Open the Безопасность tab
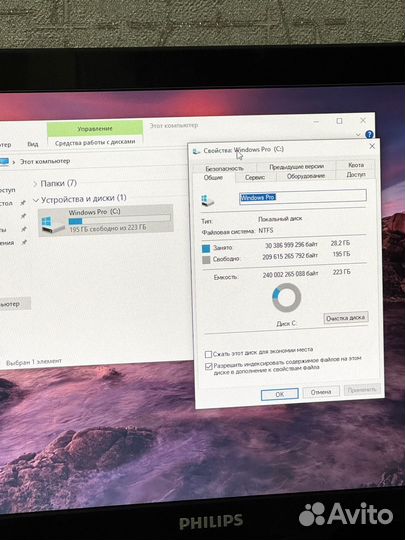Viewport: 405px width, 540px height. pos(225,168)
